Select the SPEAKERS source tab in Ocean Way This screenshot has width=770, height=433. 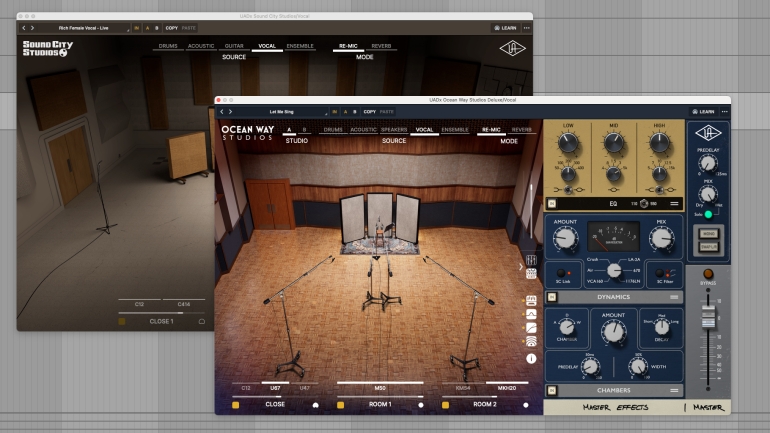click(394, 130)
